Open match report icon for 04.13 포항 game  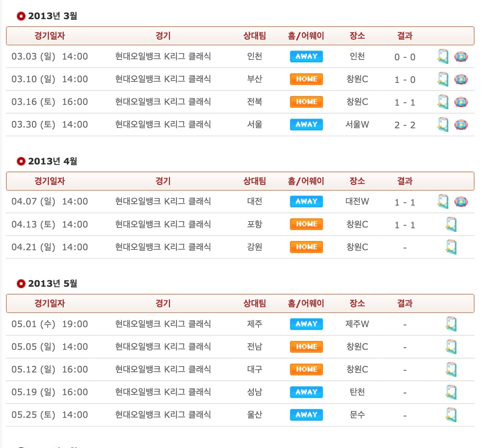point(451,224)
